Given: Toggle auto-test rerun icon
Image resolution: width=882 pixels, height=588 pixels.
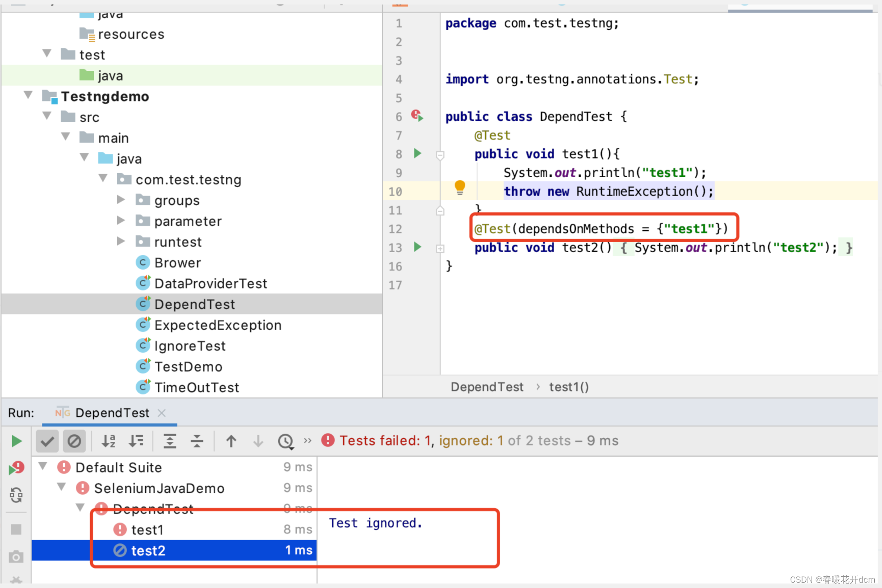Looking at the screenshot, I should [x=16, y=495].
